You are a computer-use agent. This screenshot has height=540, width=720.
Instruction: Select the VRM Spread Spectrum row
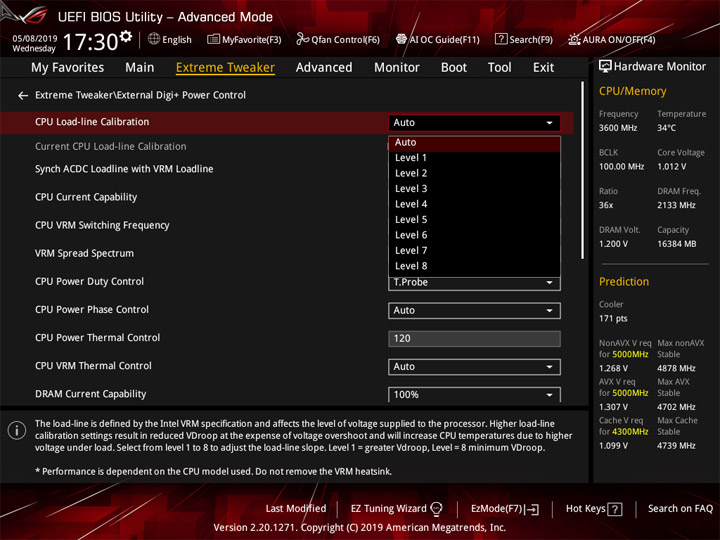tap(84, 253)
